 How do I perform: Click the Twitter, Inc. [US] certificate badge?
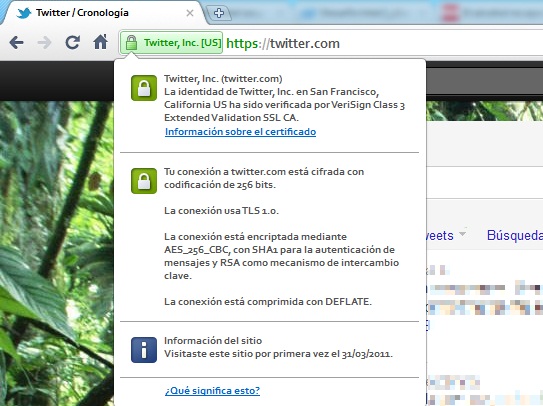click(171, 43)
